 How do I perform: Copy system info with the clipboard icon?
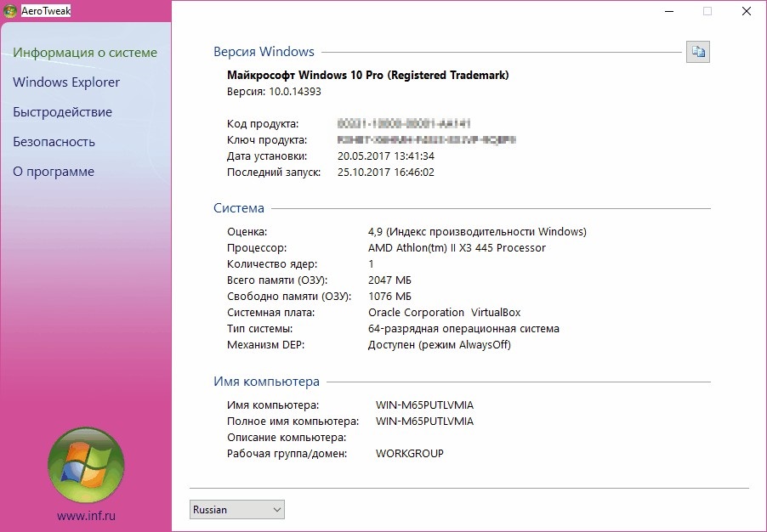(697, 52)
